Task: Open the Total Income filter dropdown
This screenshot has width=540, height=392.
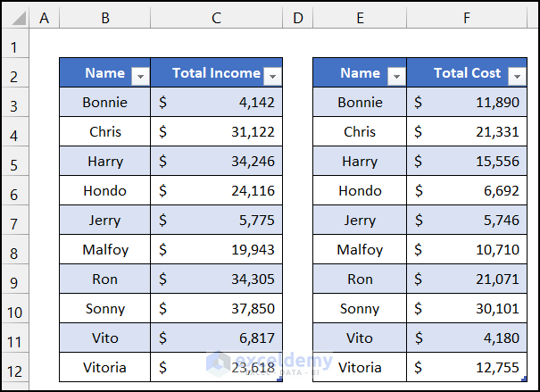Action: (x=272, y=77)
